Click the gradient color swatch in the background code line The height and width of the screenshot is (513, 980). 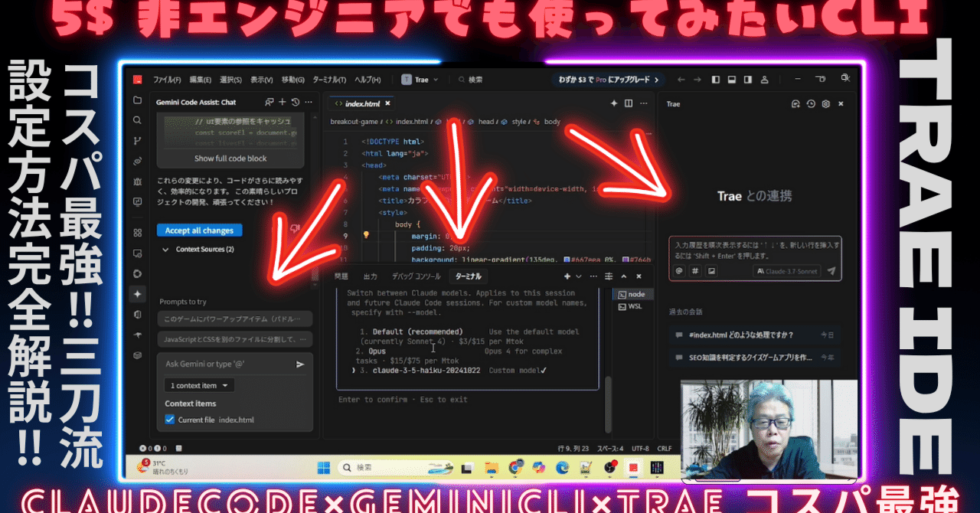[x=567, y=259]
